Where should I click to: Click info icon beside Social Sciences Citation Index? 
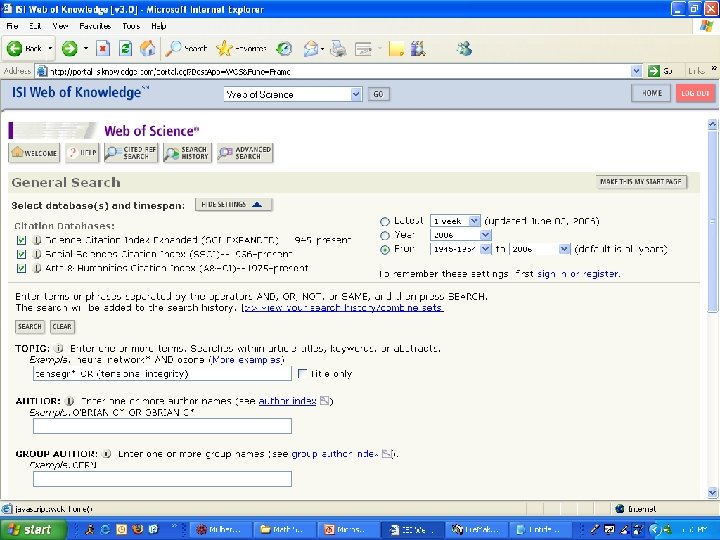(37, 254)
